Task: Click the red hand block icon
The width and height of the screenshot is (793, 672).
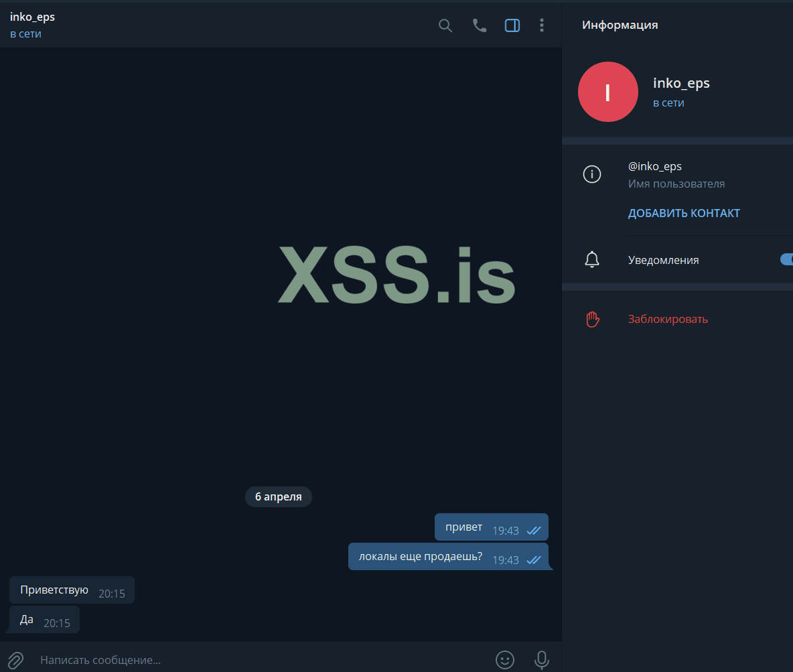Action: 592,320
